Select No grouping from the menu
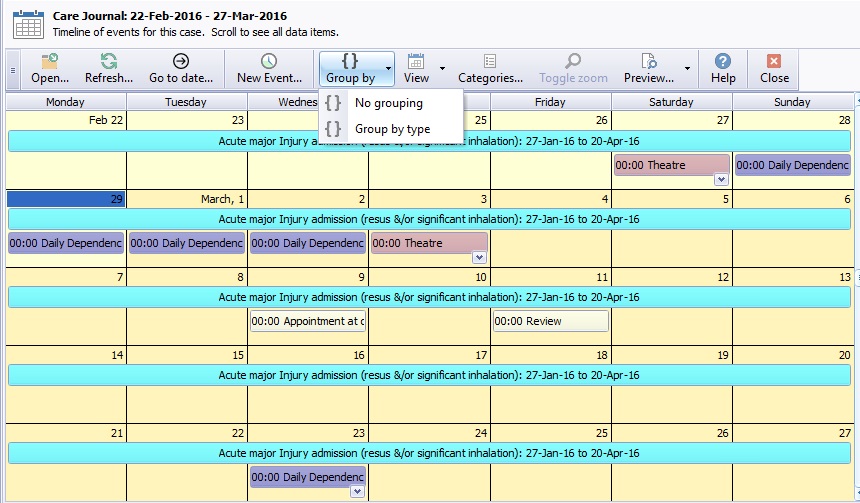 [388, 103]
